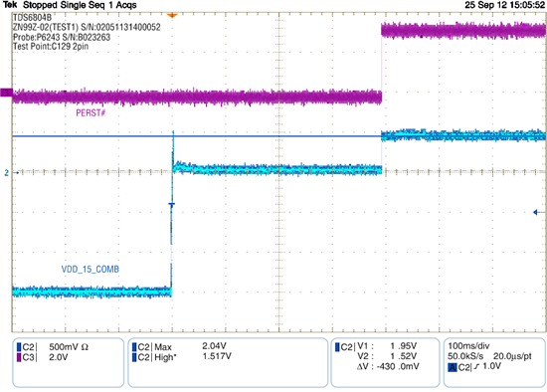Screen dimensions: 547x392
Task: Select the VDD_15_COMB waveform label
Action: click(91, 270)
